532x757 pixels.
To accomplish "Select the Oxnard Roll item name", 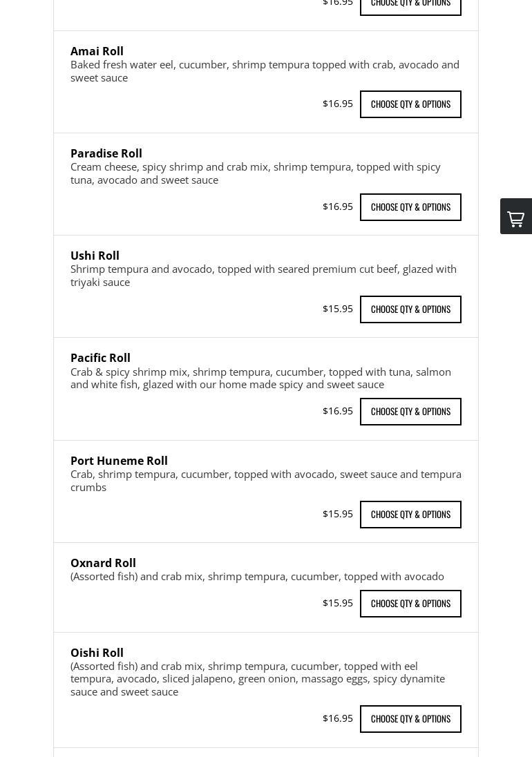I will pos(103,563).
